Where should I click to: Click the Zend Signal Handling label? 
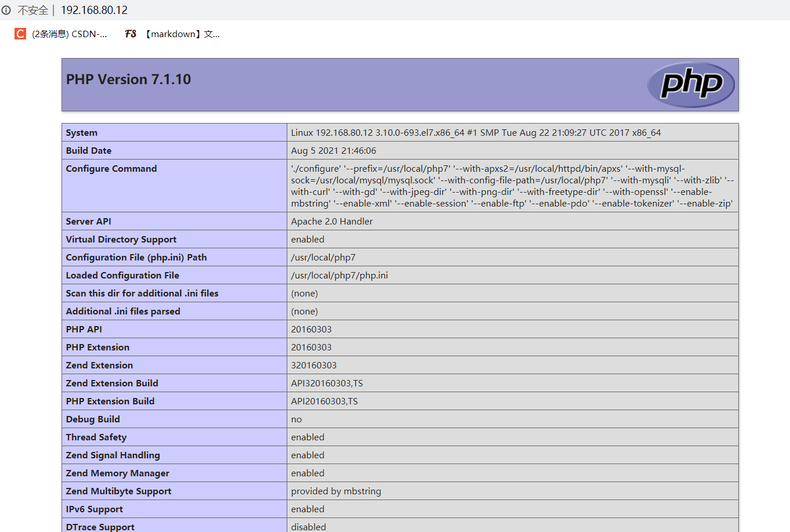click(113, 455)
